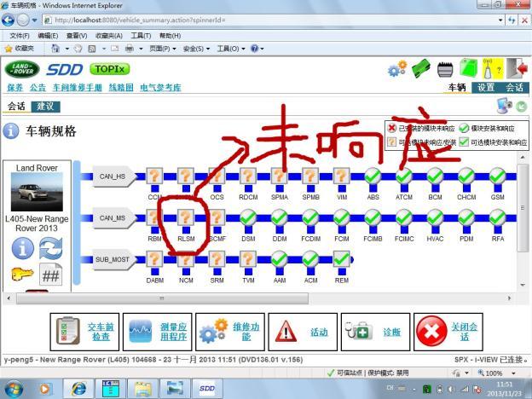Click the refresh arrows icon in vehicle panel
The image size is (532, 399).
(51, 247)
